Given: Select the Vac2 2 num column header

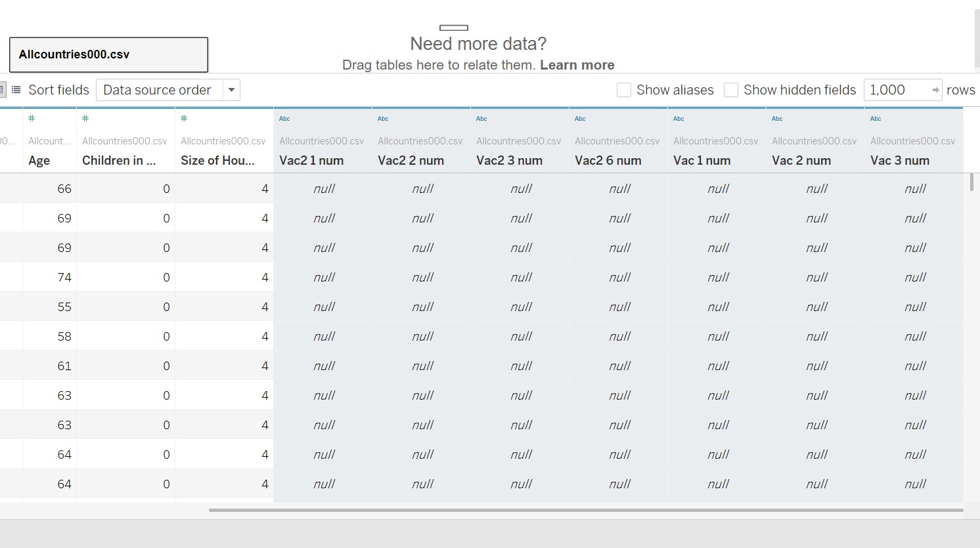Looking at the screenshot, I should tap(411, 160).
